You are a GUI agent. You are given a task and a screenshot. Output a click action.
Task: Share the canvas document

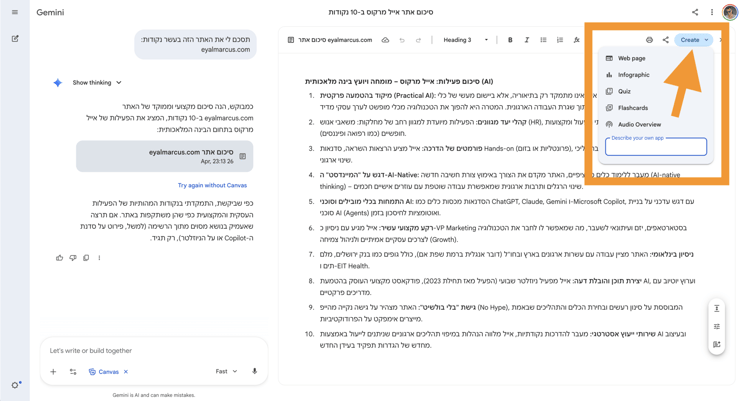click(x=665, y=40)
